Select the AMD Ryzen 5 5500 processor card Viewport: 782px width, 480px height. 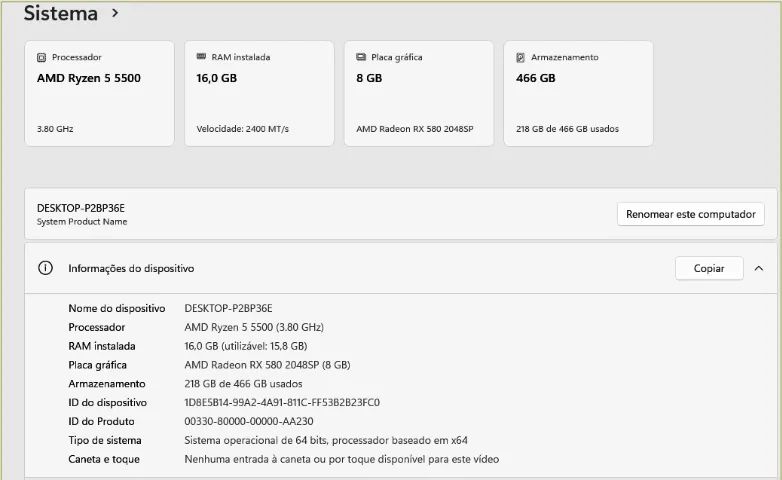[x=100, y=93]
